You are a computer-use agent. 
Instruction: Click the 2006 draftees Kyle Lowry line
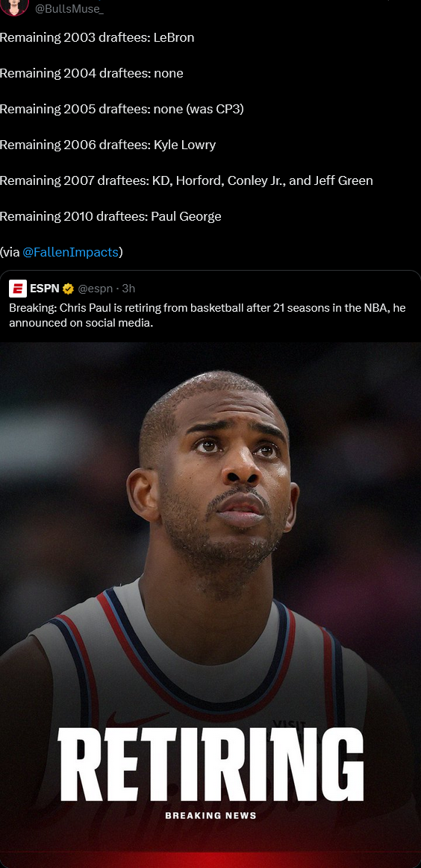[108, 145]
